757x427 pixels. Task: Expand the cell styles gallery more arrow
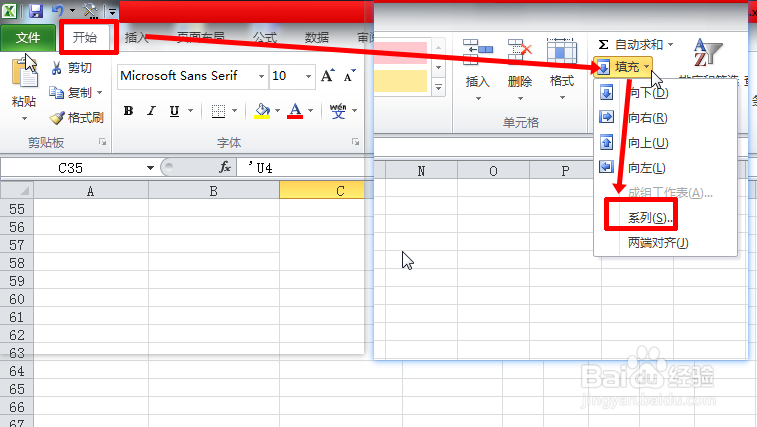click(438, 87)
